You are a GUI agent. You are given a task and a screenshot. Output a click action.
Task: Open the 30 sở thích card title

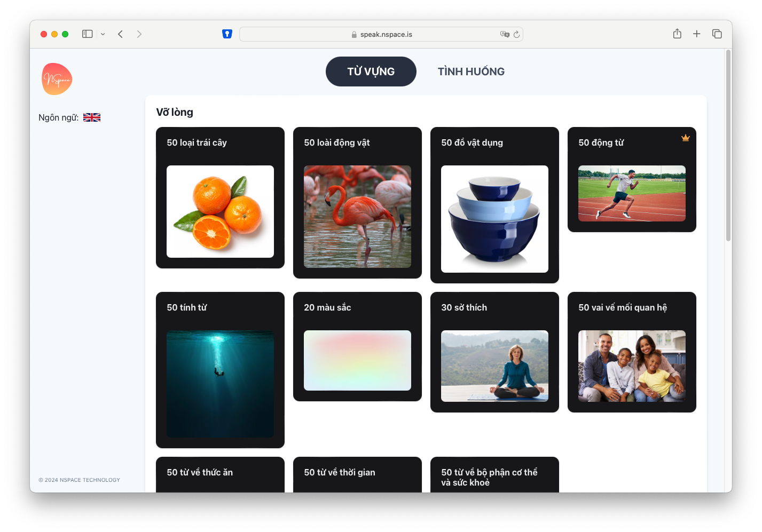tap(464, 307)
